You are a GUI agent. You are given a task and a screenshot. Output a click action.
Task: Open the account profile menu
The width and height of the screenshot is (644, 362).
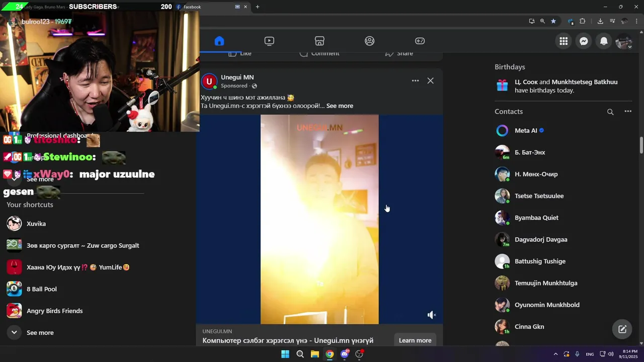coord(624,41)
